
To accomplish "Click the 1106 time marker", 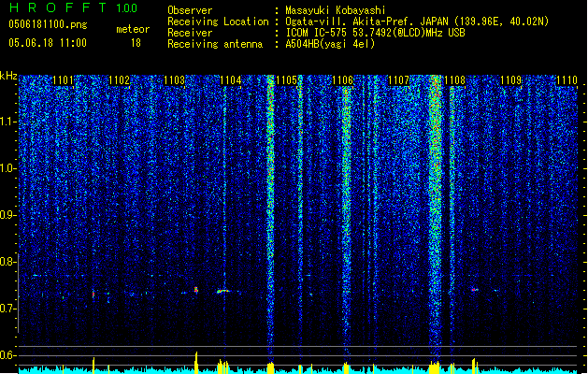I will click(x=343, y=80).
